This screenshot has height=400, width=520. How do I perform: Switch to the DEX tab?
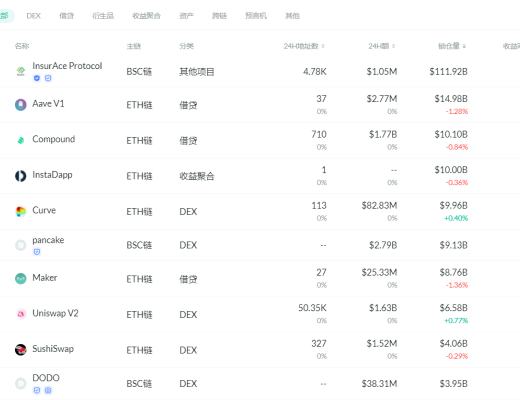pyautogui.click(x=33, y=16)
